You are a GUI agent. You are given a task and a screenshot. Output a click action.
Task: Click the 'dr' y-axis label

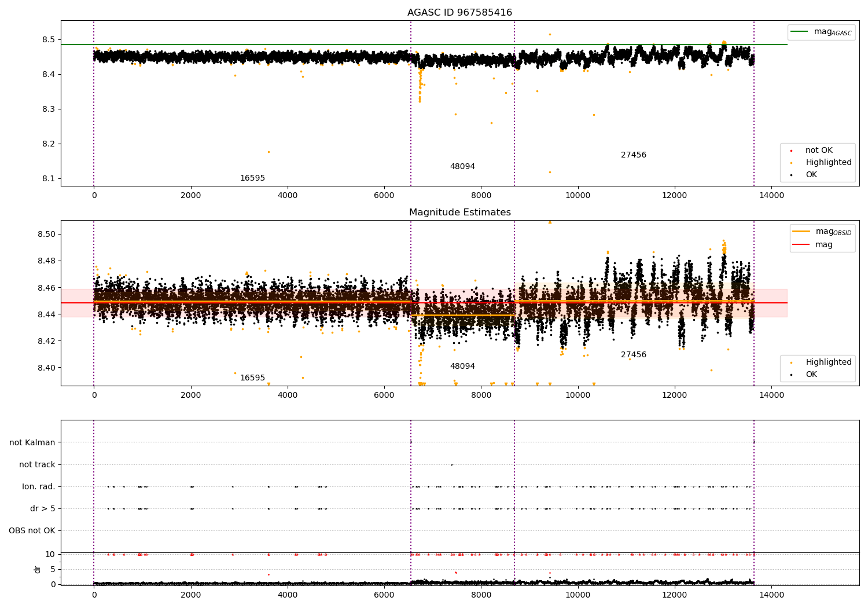(x=38, y=569)
